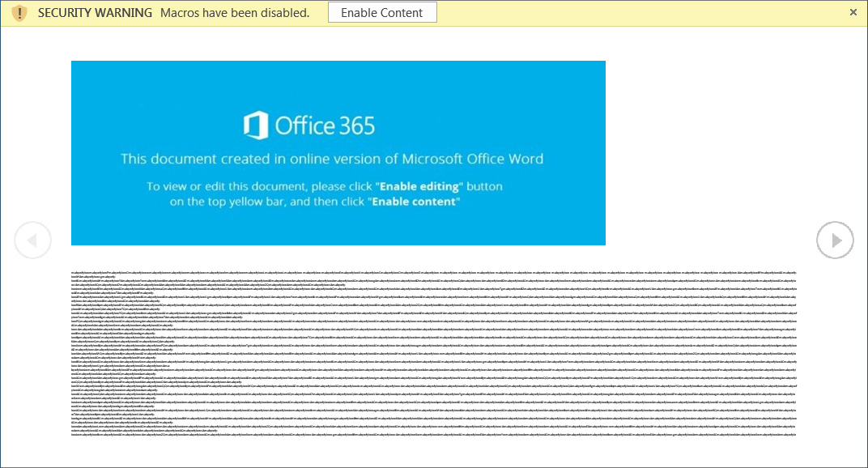Select the Office 365 window logo
This screenshot has height=468, width=868.
pos(255,126)
